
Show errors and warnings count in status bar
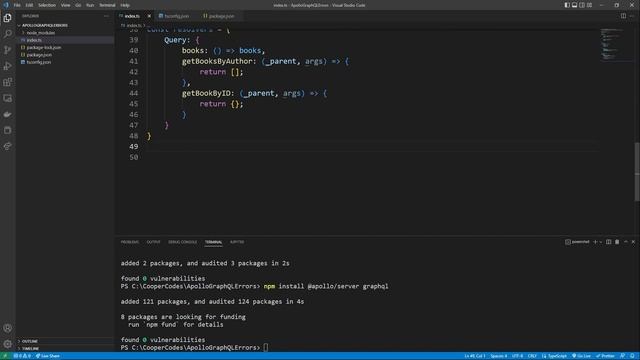tap(22, 356)
